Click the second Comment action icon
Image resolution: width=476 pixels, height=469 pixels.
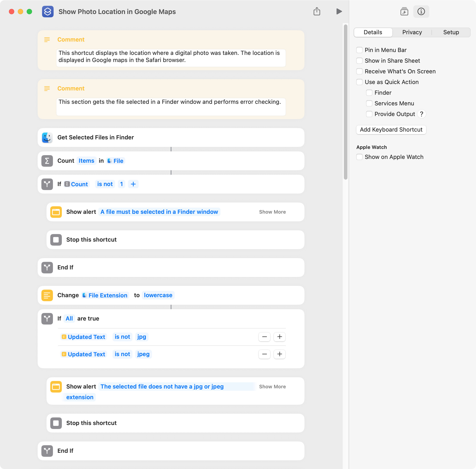coord(47,88)
